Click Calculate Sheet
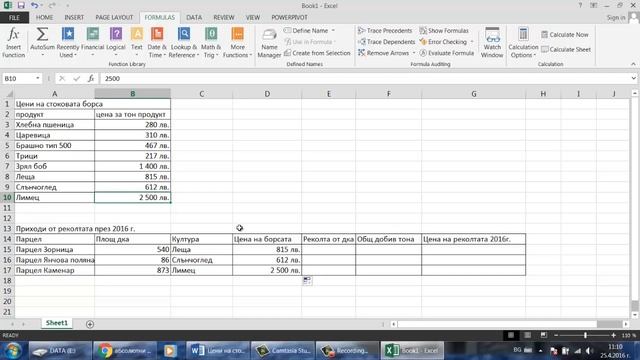Image resolution: width=640 pixels, height=360 pixels. point(566,49)
